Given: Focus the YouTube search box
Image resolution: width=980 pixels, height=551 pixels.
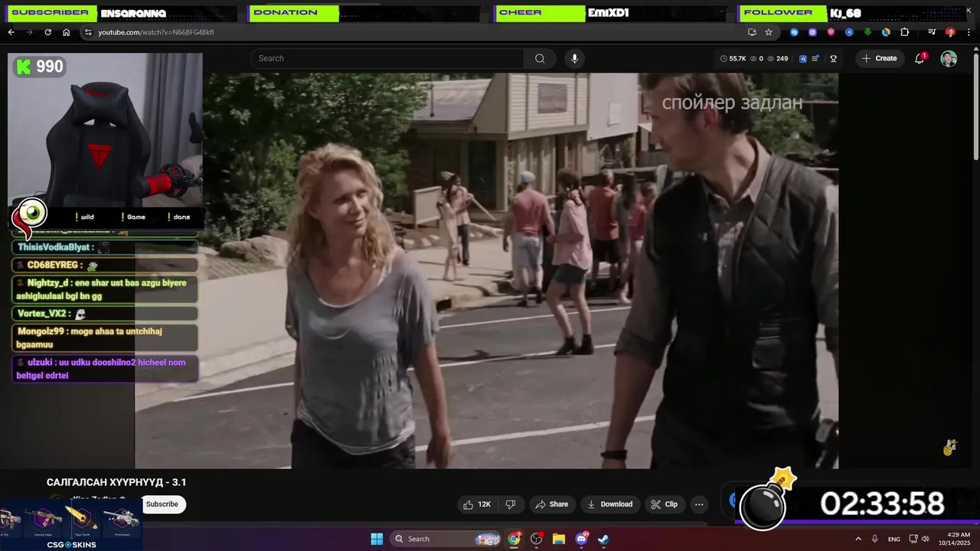Looking at the screenshot, I should (x=387, y=58).
